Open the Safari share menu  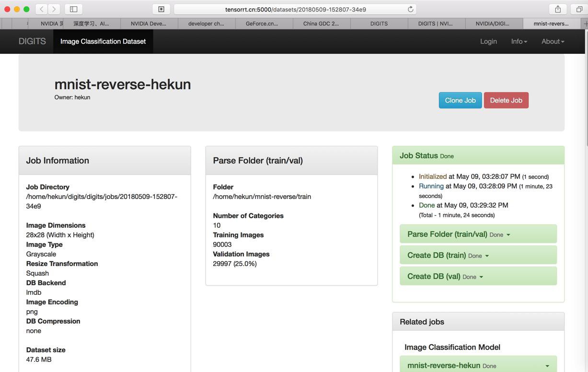[558, 9]
